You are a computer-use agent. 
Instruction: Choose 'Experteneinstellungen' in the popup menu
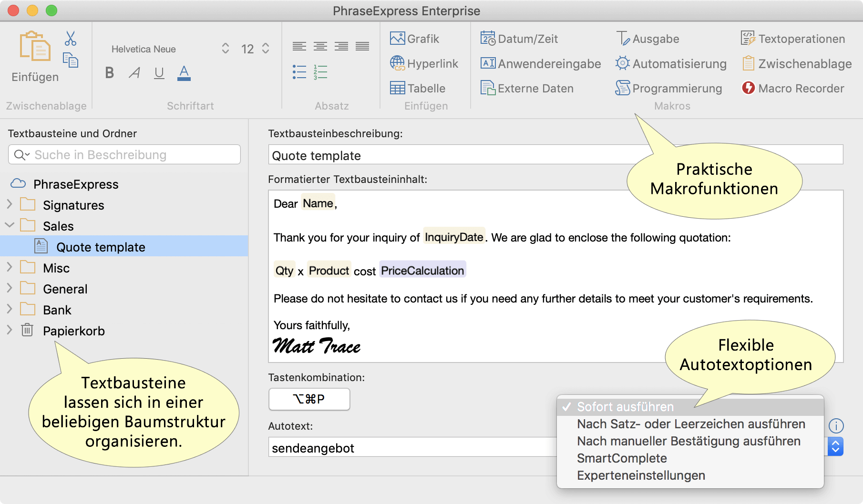tap(641, 475)
